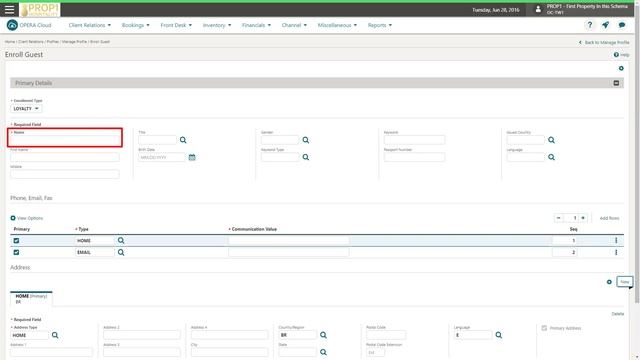Click the Keyword input field

pos(414,140)
